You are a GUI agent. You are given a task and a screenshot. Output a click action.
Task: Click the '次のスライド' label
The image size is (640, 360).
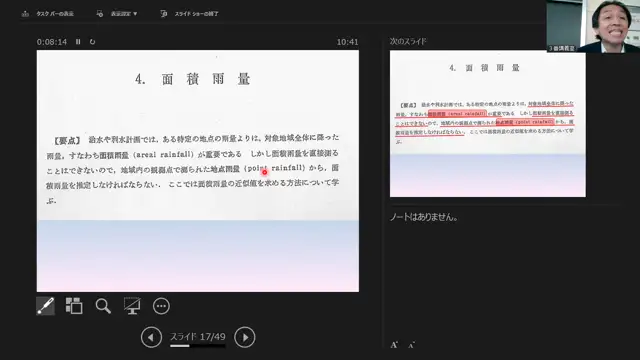(x=408, y=41)
